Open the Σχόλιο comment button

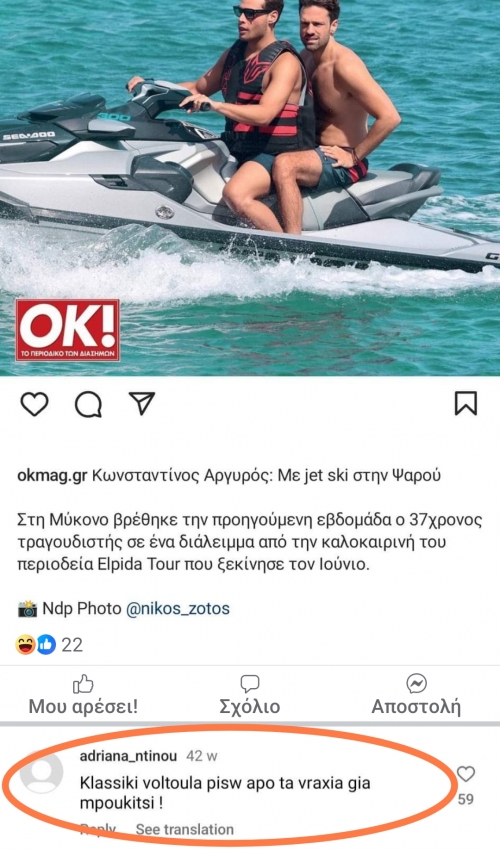(x=250, y=696)
